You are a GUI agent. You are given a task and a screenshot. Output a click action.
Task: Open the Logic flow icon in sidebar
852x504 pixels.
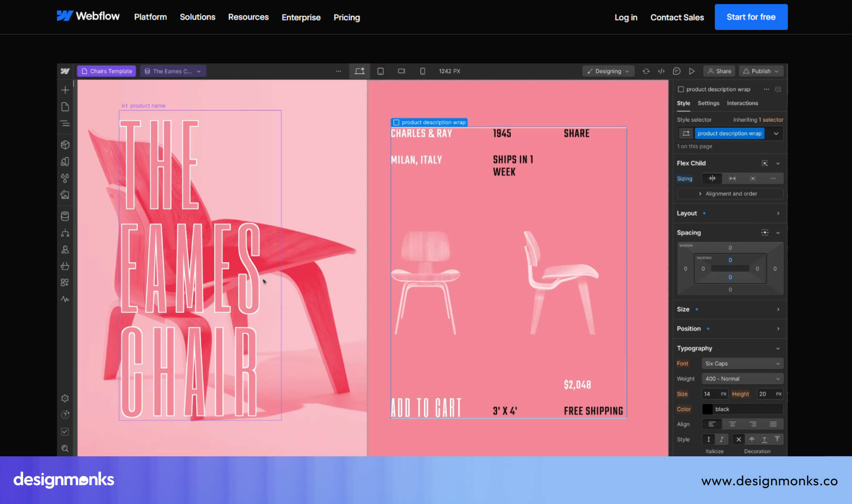(65, 233)
